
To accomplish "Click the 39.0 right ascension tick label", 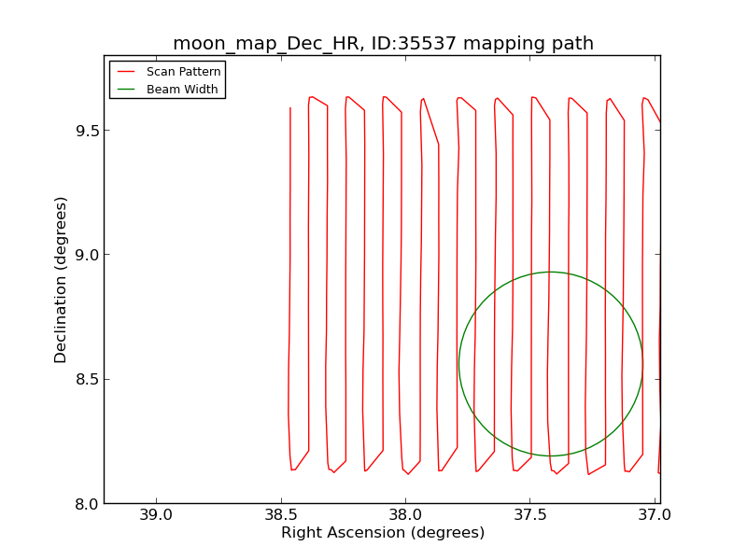I will [156, 515].
